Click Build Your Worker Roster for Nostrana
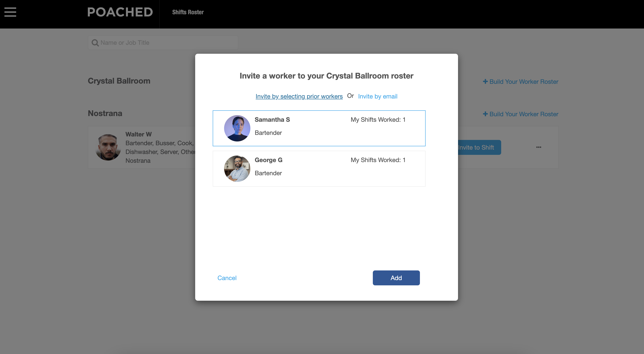 tap(524, 114)
